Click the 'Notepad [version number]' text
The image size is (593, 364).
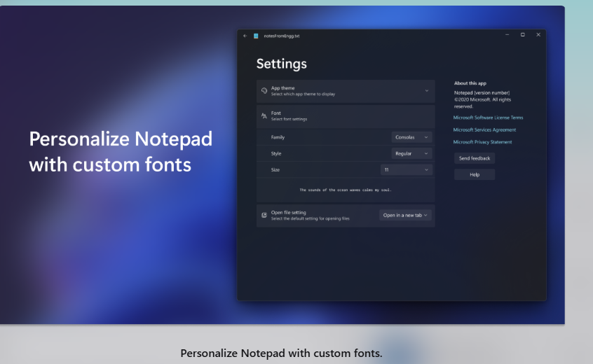point(482,92)
